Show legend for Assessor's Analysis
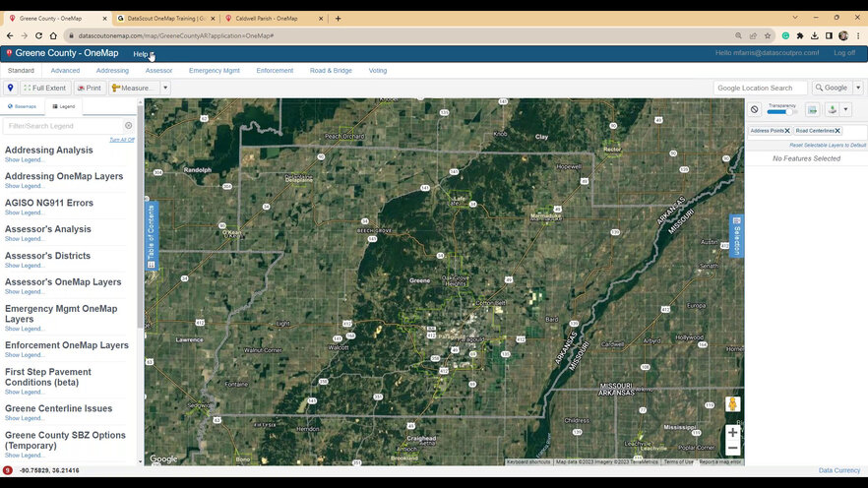 pyautogui.click(x=24, y=239)
